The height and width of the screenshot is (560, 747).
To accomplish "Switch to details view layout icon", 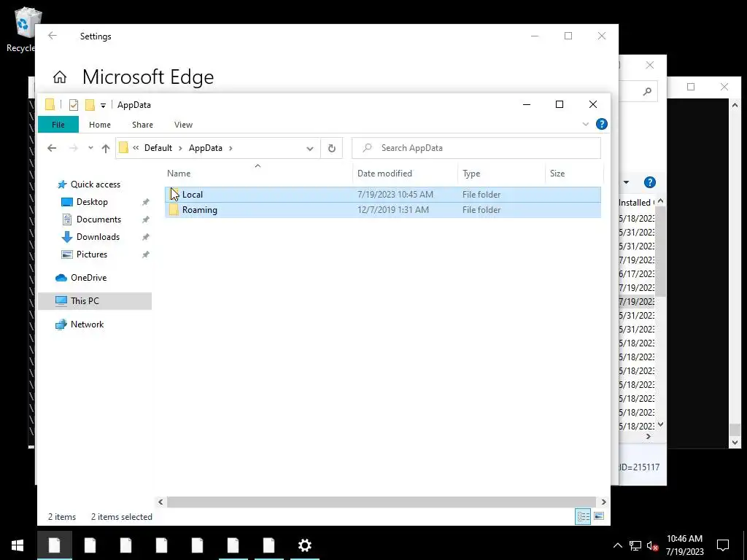I will (x=583, y=517).
